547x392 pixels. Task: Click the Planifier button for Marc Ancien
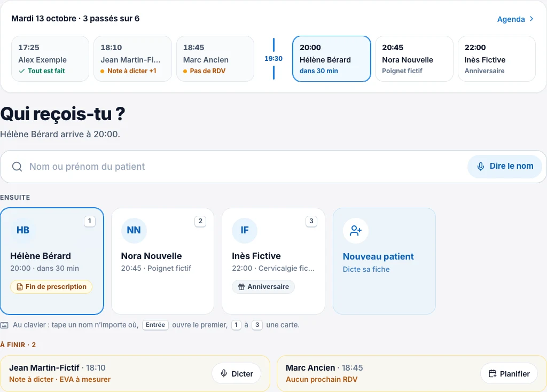click(509, 373)
